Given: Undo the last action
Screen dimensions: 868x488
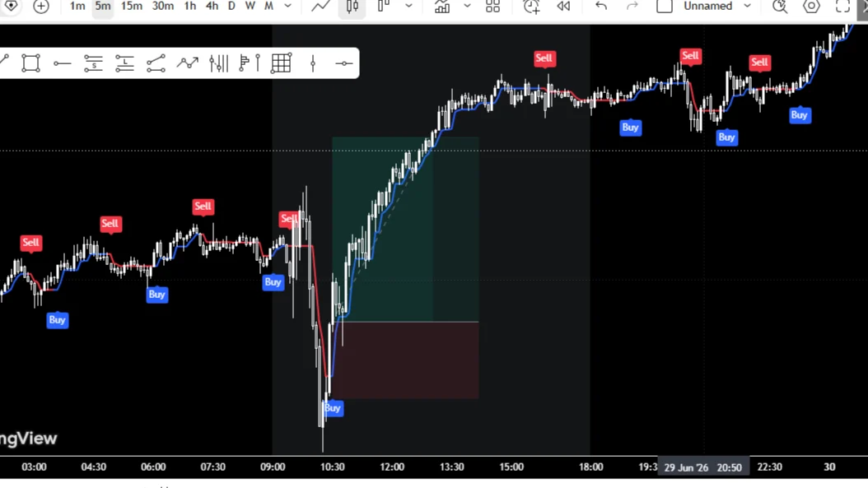Looking at the screenshot, I should coord(601,7).
